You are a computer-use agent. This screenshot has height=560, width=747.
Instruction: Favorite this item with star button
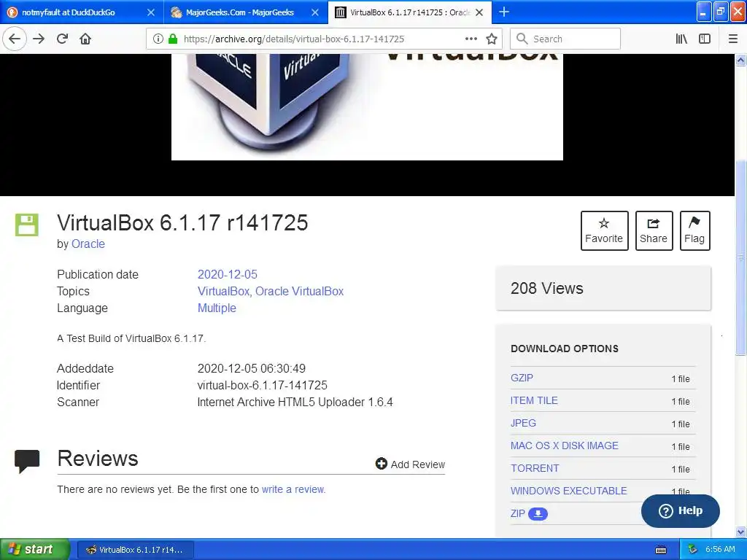click(x=604, y=230)
